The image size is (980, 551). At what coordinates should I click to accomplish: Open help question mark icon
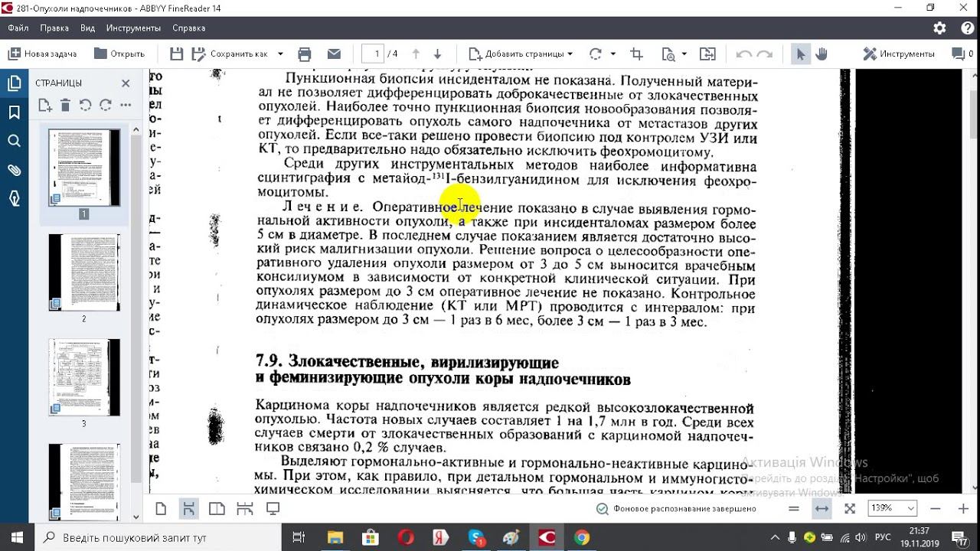pos(967,28)
